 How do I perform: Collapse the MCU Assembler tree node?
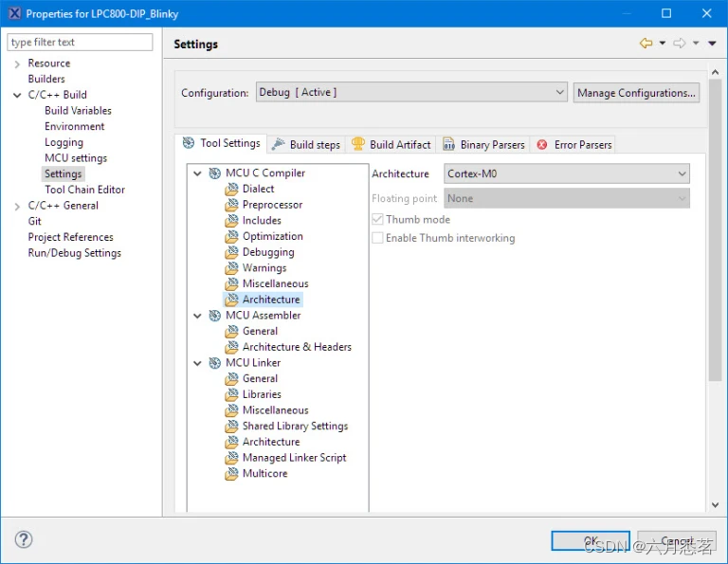coord(198,316)
